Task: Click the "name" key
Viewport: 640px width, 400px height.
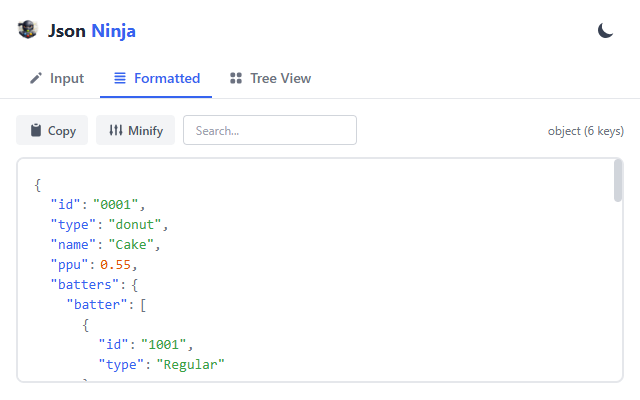Action: (x=73, y=244)
